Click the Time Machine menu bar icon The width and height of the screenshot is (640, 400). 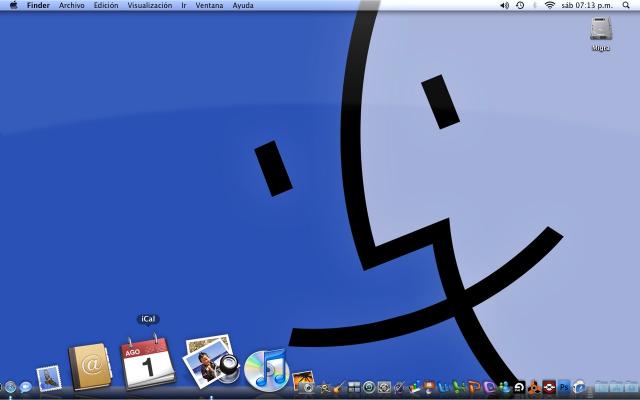click(520, 5)
